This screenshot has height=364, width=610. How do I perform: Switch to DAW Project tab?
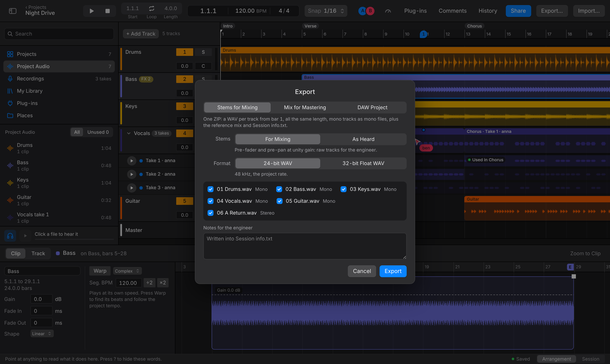point(372,108)
